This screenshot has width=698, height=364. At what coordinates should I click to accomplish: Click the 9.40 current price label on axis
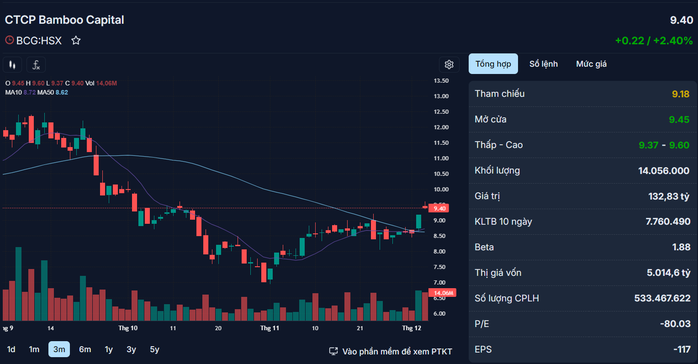[439, 208]
